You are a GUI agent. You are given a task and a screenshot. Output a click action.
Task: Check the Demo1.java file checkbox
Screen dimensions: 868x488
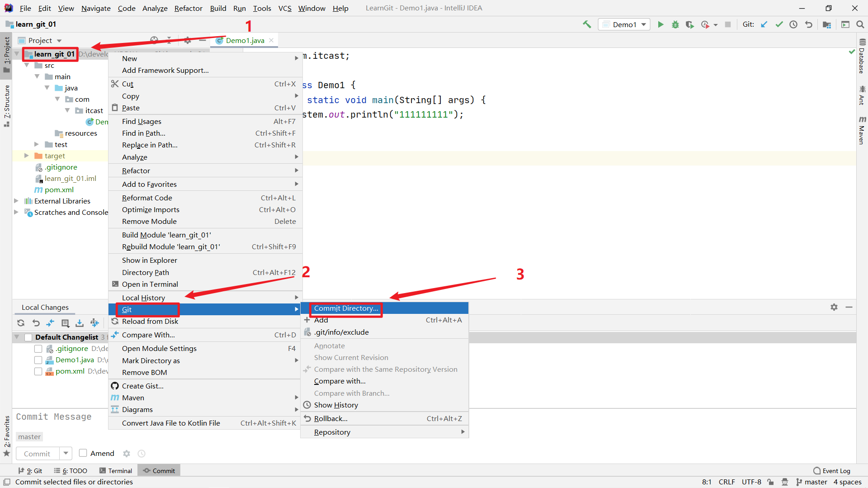click(x=38, y=360)
